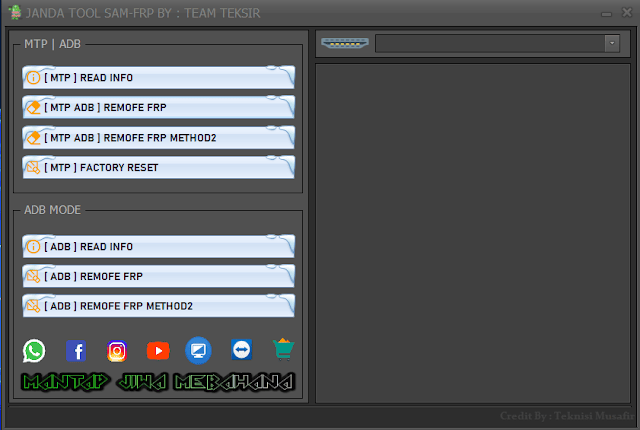Click the port selection combo box field
Screen dimensions: 640x430
(x=497, y=43)
